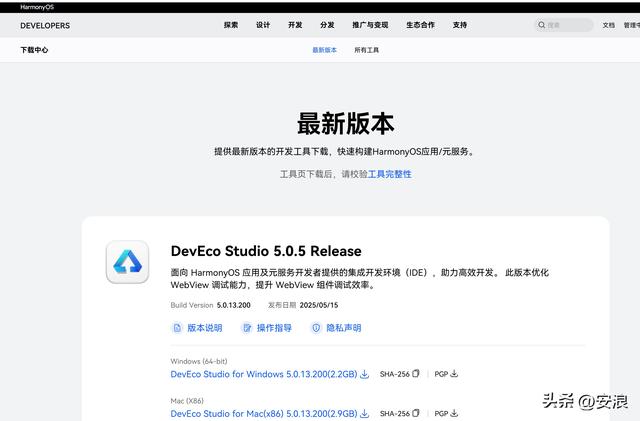This screenshot has height=421, width=640.
Task: Switch to the 所有工具 tab
Action: pyautogui.click(x=367, y=50)
